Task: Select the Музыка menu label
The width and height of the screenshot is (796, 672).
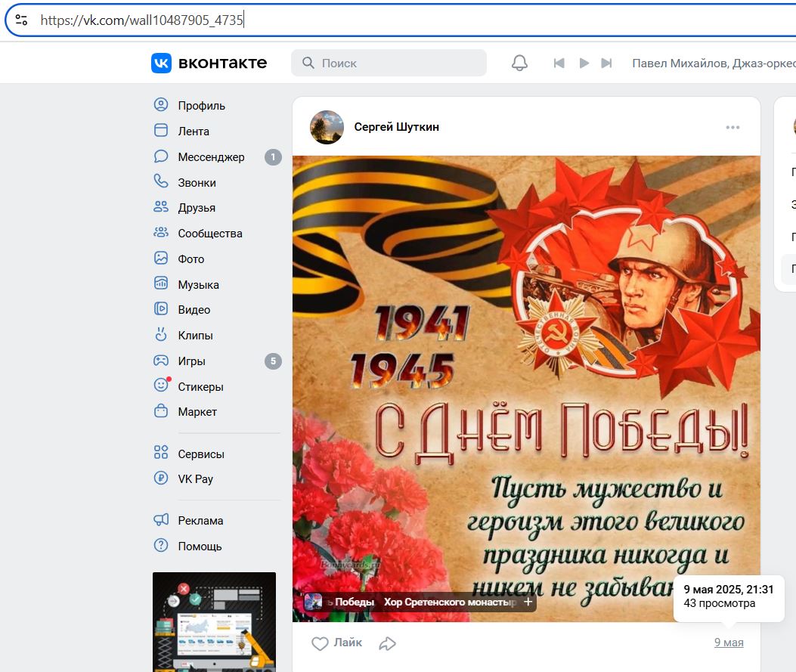Action: tap(199, 285)
